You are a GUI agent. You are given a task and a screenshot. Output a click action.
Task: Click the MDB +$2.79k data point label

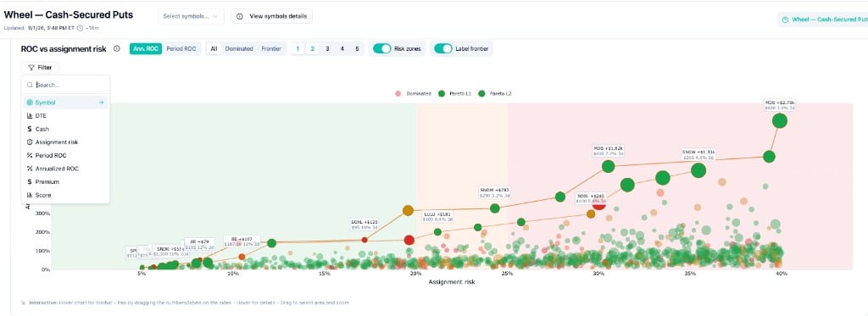[x=780, y=105]
